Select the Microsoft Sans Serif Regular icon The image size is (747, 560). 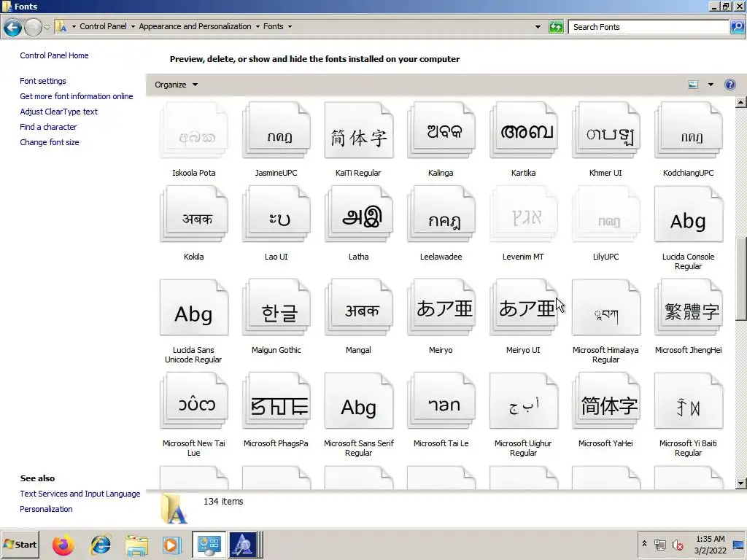tap(359, 400)
